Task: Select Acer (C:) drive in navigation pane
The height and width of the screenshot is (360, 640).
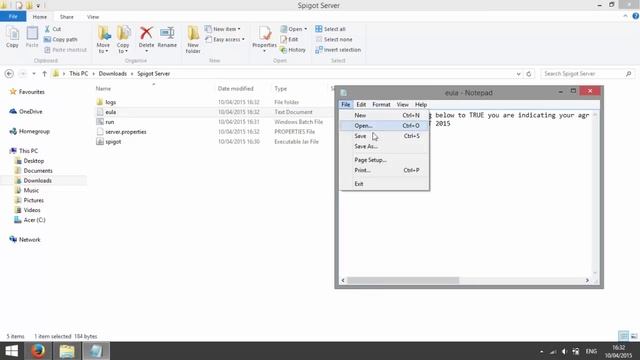Action: coord(30,220)
